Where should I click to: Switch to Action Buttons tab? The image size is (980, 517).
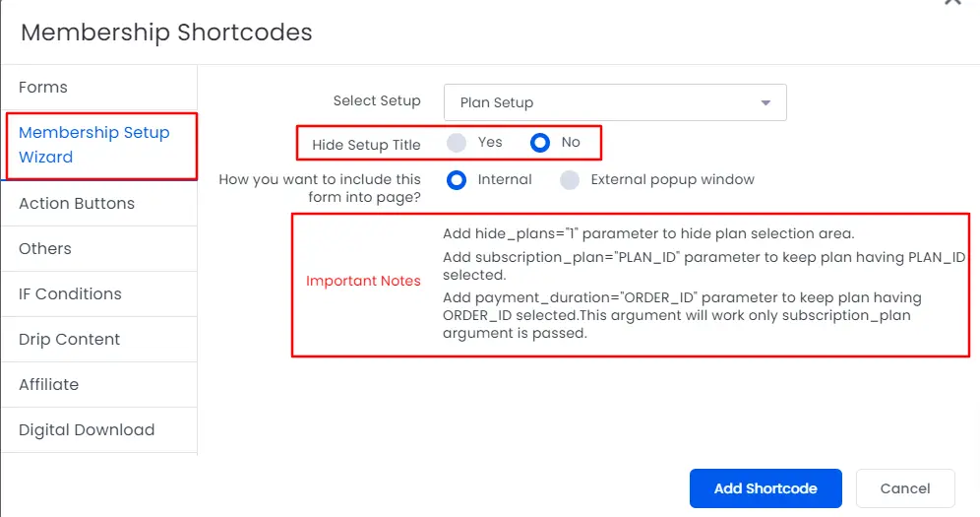[x=77, y=204]
